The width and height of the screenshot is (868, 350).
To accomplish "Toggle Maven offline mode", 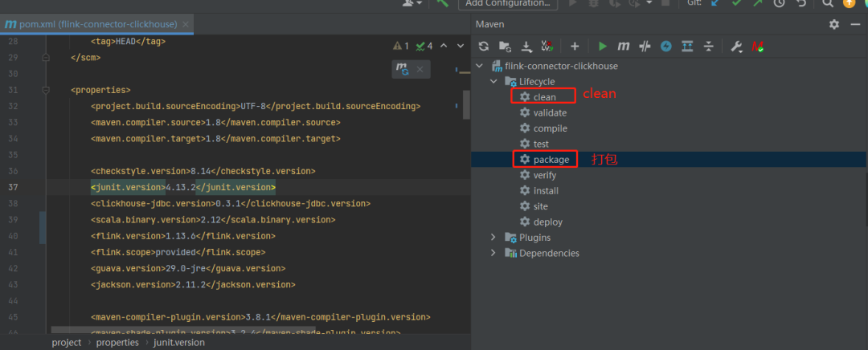I will [x=645, y=47].
